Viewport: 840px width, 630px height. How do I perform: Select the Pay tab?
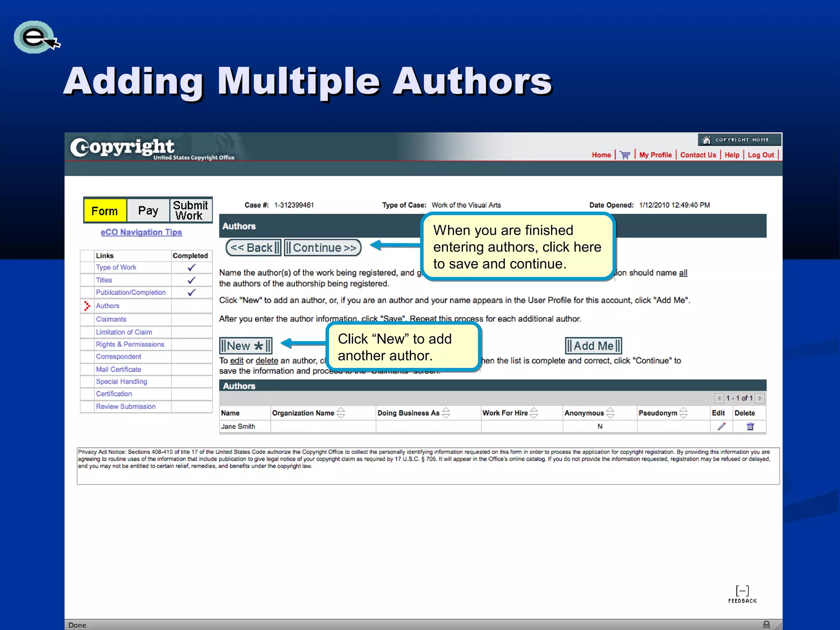coord(148,210)
